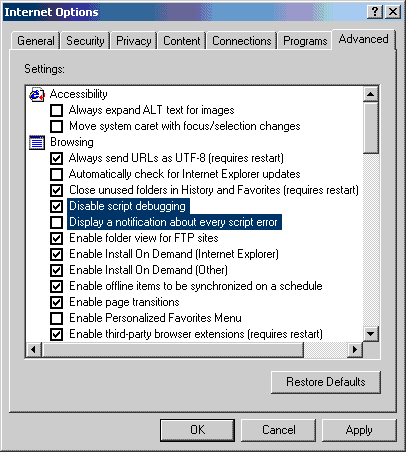Enable Personalized Favorites Menu checkbox
Screen dimensions: 406x452
(56, 318)
